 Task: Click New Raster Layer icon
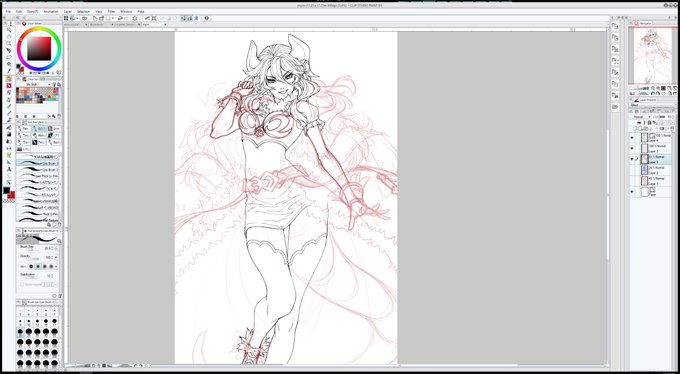[x=635, y=128]
